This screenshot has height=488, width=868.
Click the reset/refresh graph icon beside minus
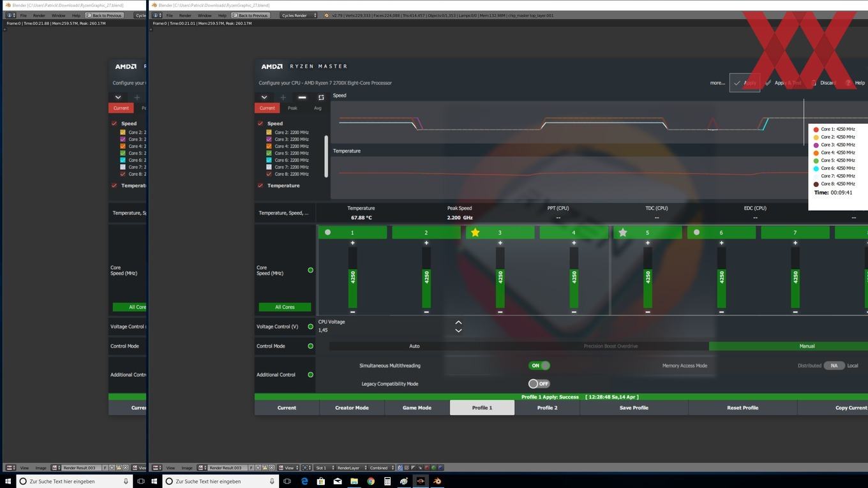(x=321, y=98)
